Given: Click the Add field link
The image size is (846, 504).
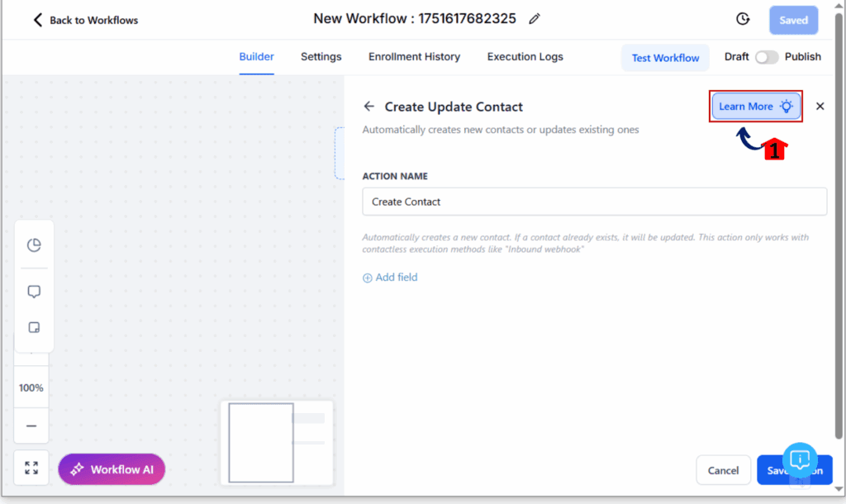Looking at the screenshot, I should point(390,278).
